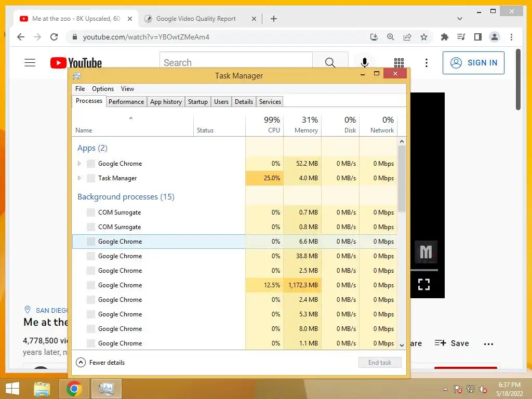This screenshot has height=399, width=532.
Task: Toggle the Chrome side panel icon
Action: click(x=478, y=37)
